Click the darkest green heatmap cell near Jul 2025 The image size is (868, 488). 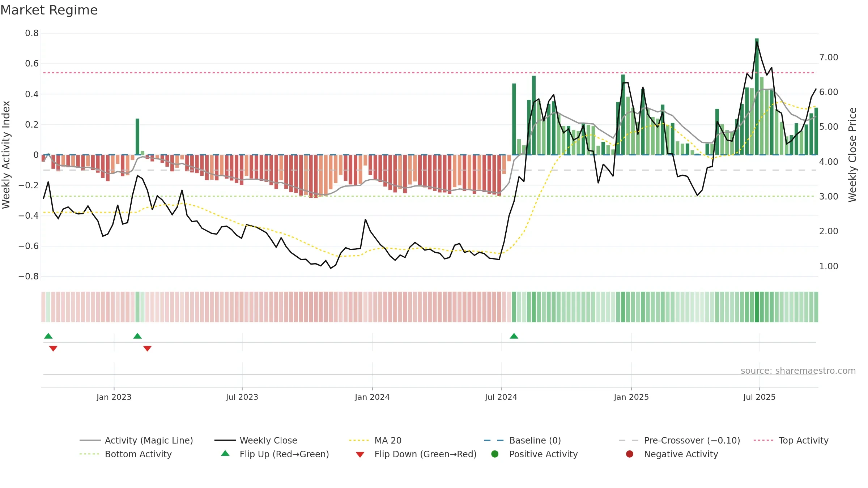coord(757,307)
